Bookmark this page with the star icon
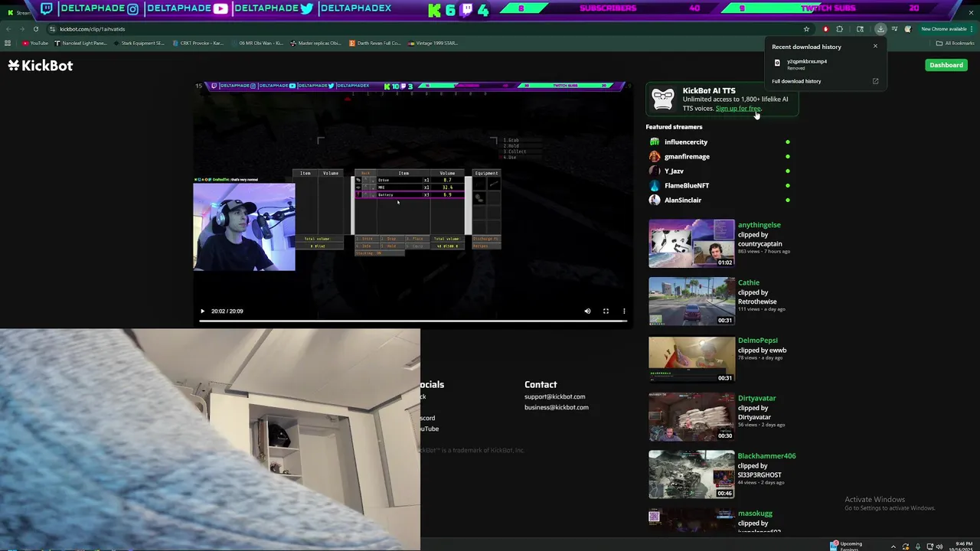 [x=806, y=29]
